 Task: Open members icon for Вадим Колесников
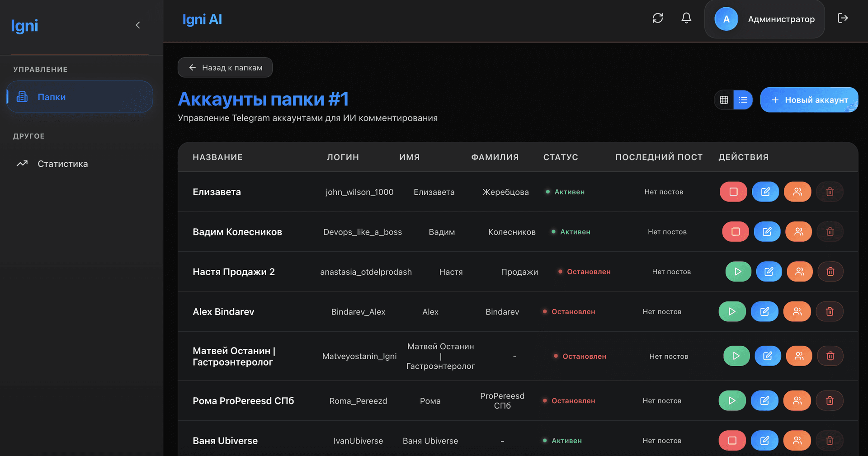798,231
